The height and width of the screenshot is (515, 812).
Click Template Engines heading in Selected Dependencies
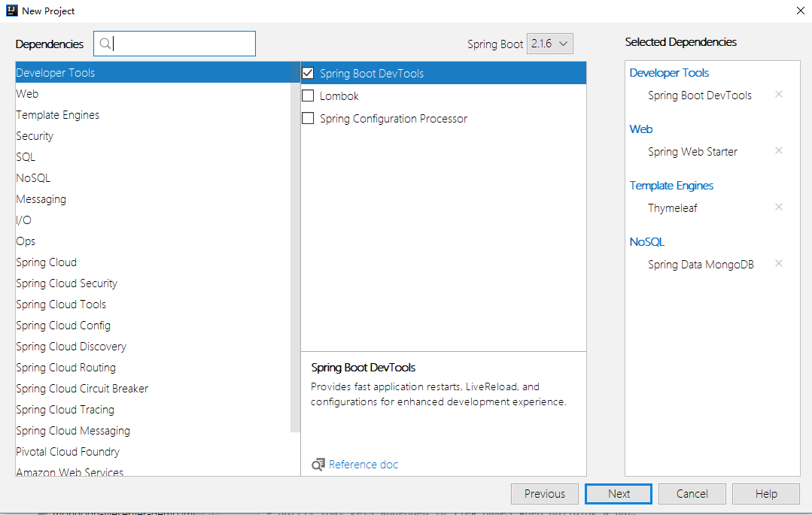[x=671, y=185]
